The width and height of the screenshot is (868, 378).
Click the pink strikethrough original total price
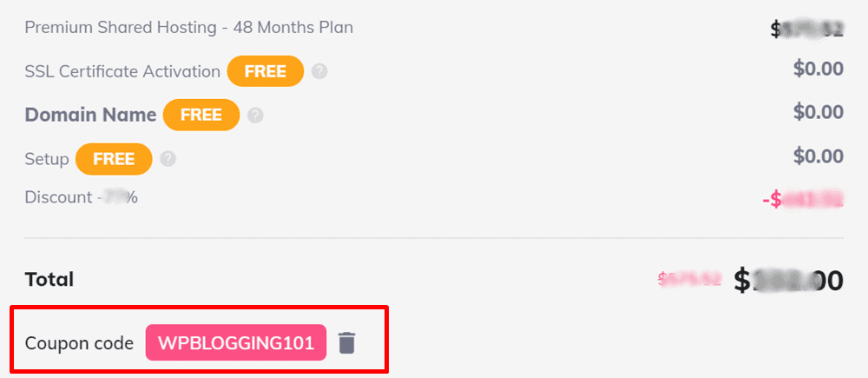point(689,279)
